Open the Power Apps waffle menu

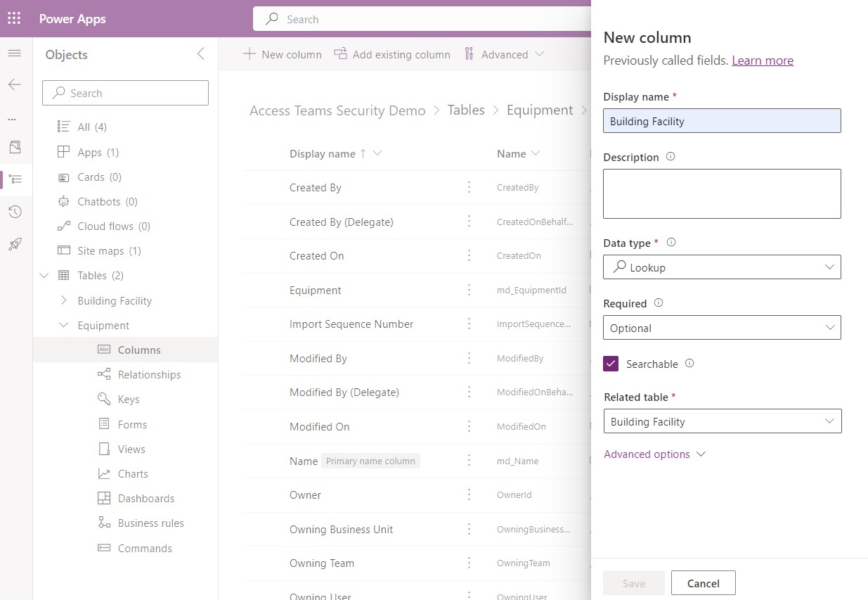(x=13, y=18)
